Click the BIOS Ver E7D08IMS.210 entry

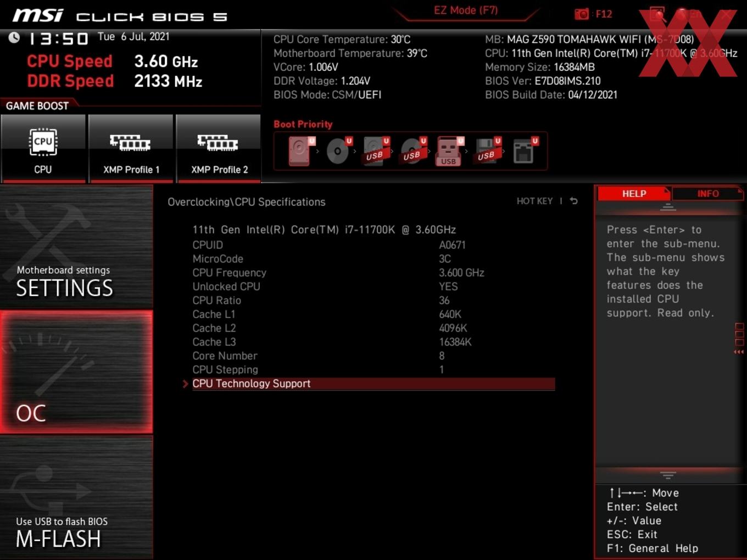pyautogui.click(x=543, y=81)
